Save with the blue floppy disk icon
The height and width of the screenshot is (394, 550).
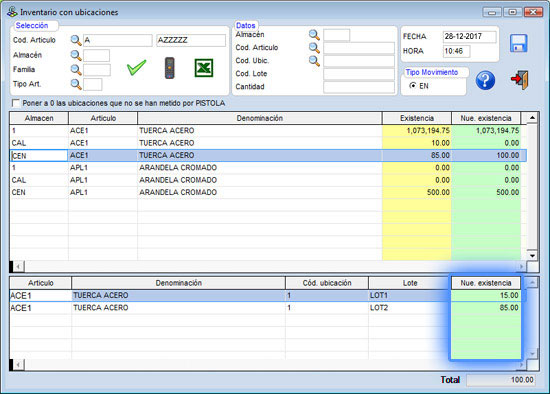tap(518, 43)
